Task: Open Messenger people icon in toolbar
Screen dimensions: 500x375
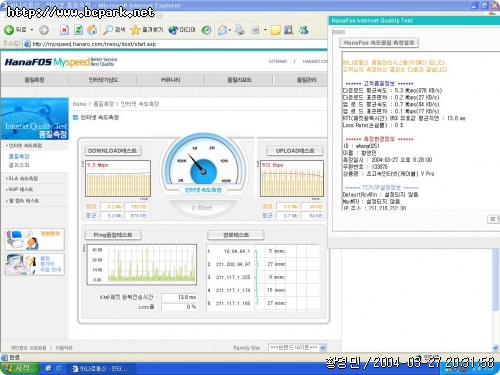Action: click(x=303, y=30)
